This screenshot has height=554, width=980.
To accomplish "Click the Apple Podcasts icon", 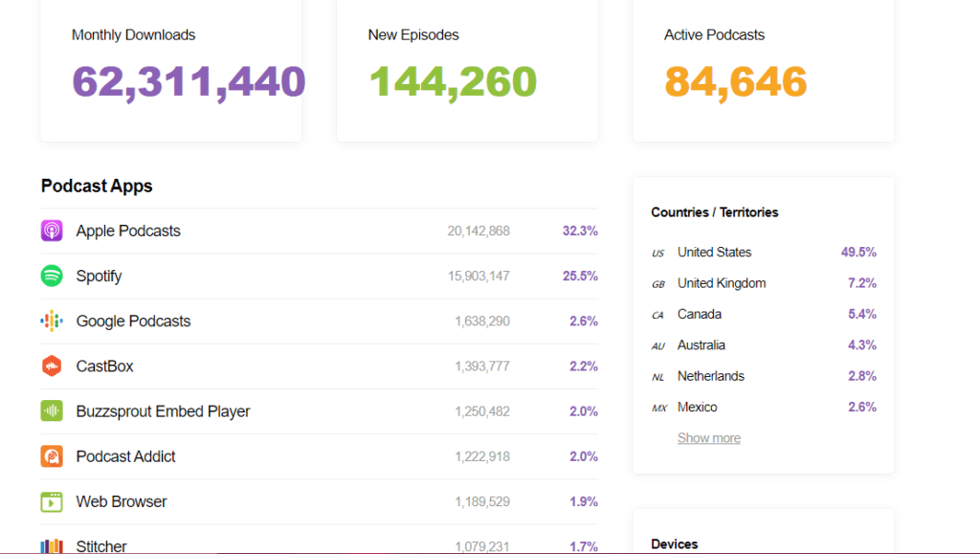I will pyautogui.click(x=52, y=231).
